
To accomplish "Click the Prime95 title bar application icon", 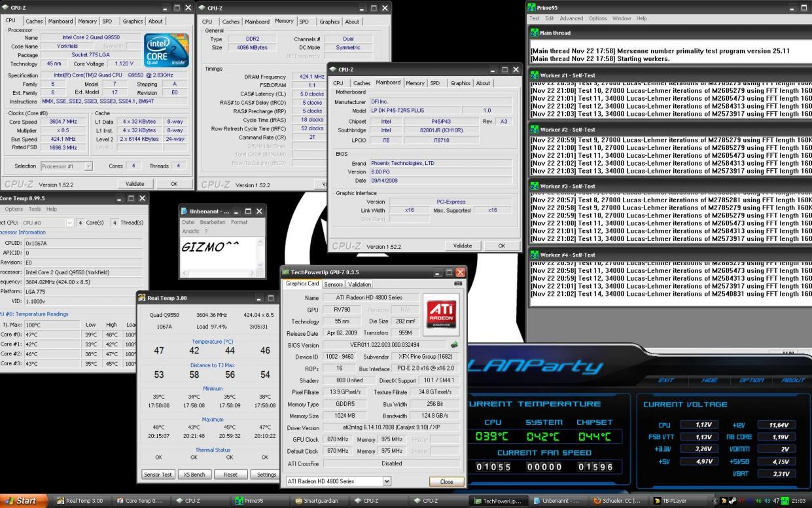I will 532,8.
